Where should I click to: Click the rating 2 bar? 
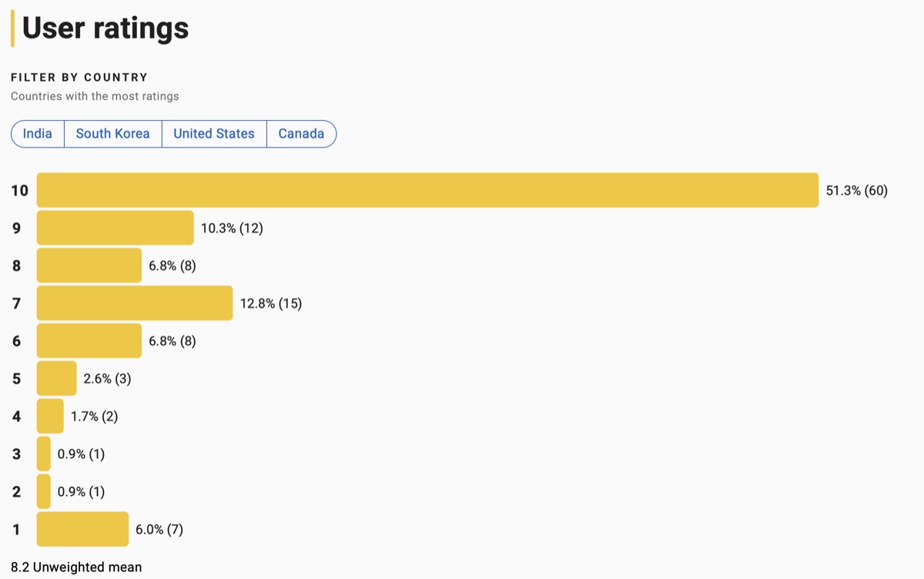pos(44,492)
